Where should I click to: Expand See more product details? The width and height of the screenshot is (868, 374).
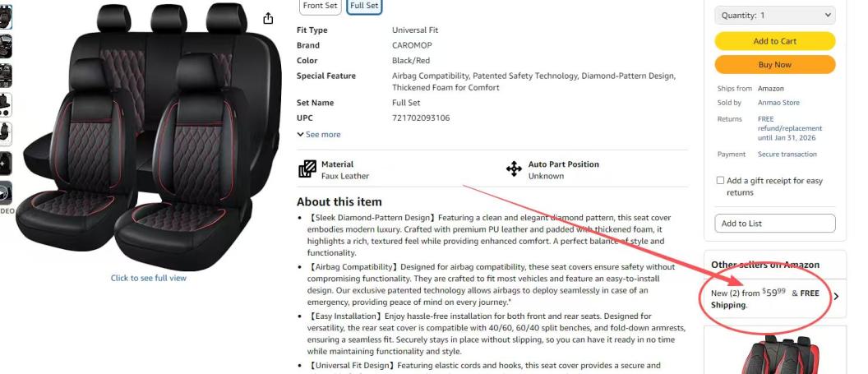pyautogui.click(x=319, y=135)
